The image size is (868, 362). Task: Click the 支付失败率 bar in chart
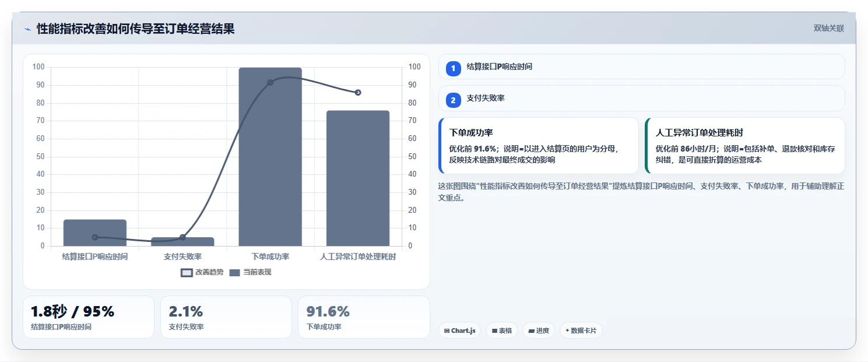coord(182,241)
